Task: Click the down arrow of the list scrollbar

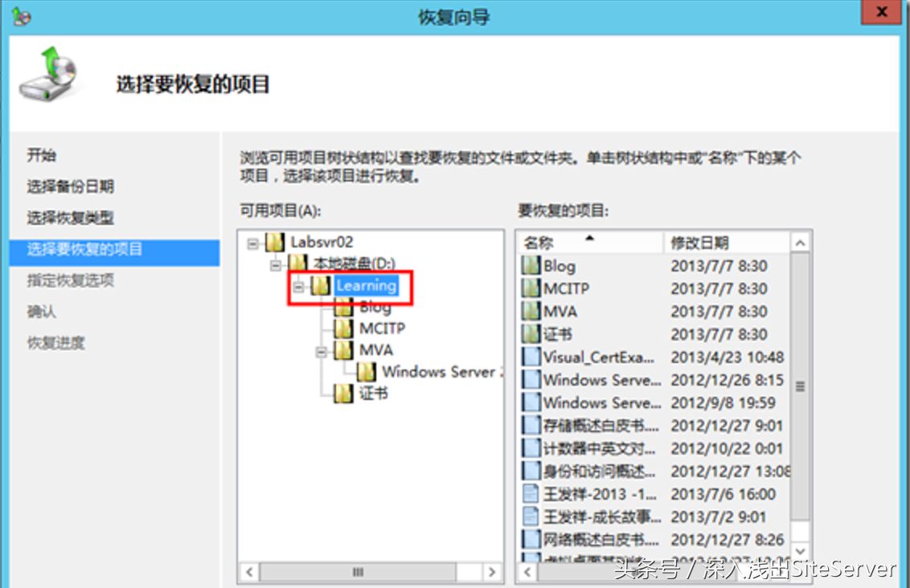Action: pyautogui.click(x=798, y=550)
